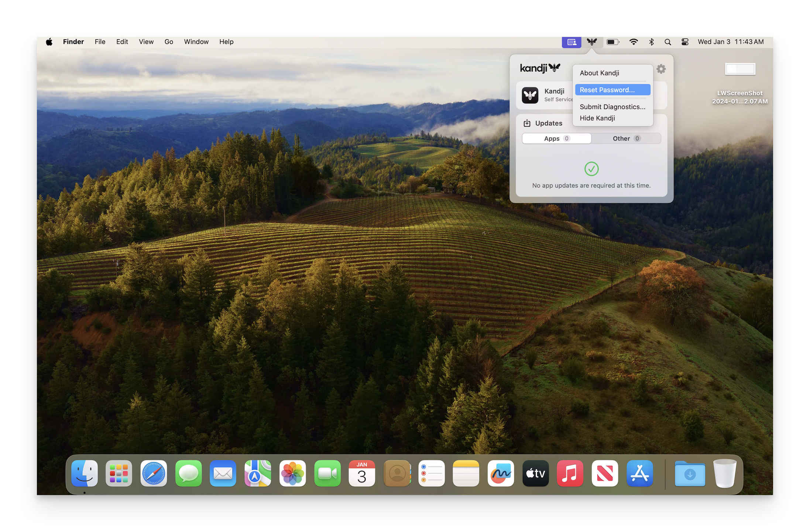The height and width of the screenshot is (532, 810).
Task: Open the Window menu
Action: pyautogui.click(x=196, y=42)
